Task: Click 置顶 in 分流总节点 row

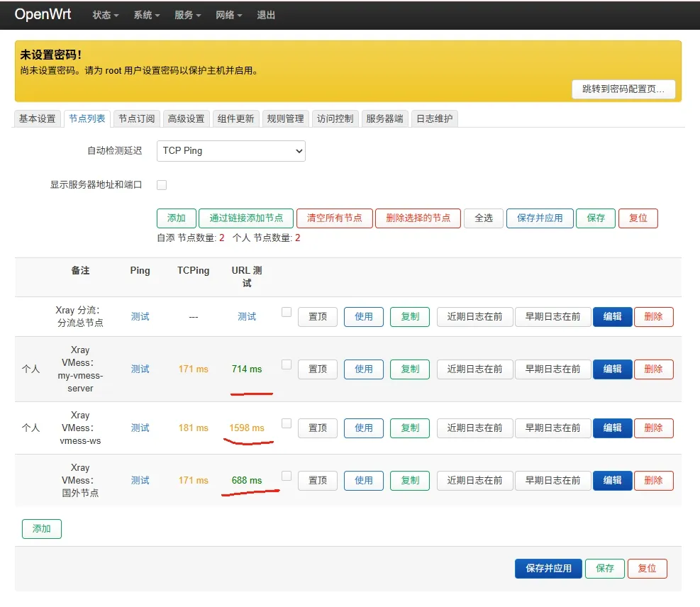Action: [318, 317]
